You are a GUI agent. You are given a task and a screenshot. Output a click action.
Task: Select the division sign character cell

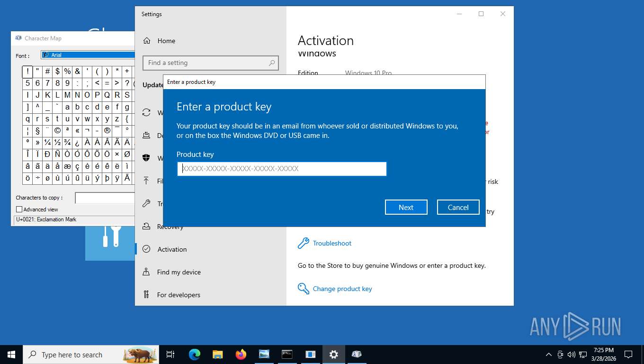click(x=37, y=178)
